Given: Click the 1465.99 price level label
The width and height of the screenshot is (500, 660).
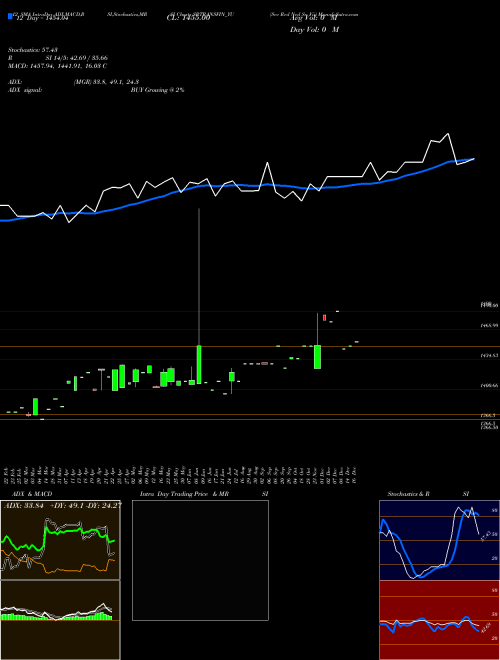Looking at the screenshot, I should [490, 325].
